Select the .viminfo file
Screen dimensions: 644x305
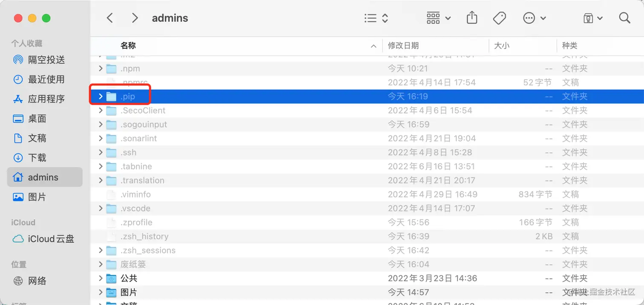coord(135,194)
